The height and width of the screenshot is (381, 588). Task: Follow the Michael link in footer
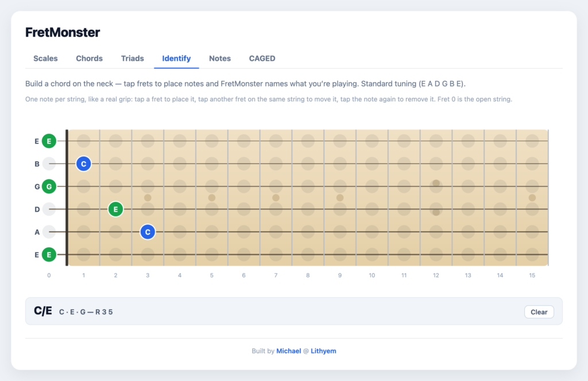click(x=288, y=351)
